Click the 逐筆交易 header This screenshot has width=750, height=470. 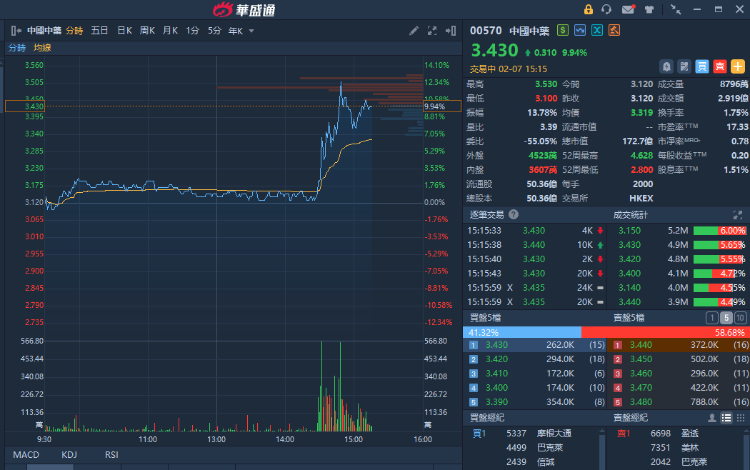click(487, 215)
